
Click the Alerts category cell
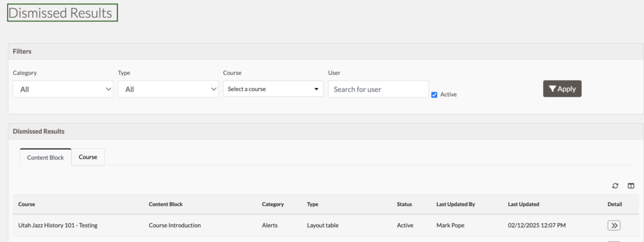270,225
